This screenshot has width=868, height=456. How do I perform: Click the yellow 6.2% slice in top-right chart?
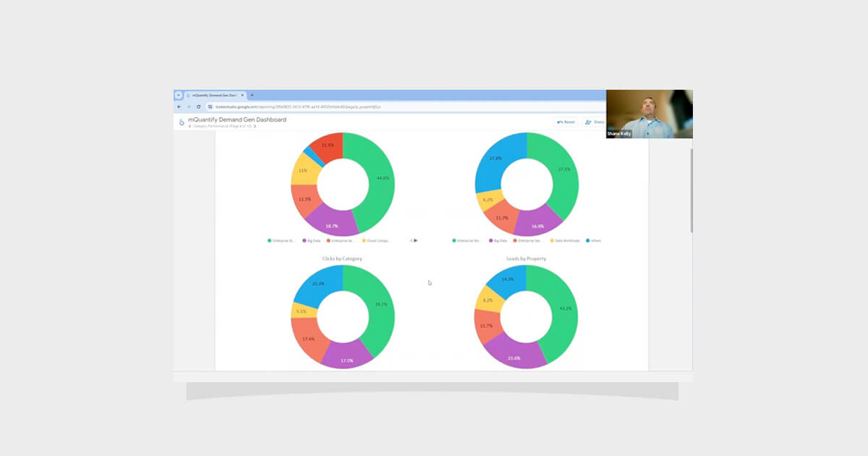tap(490, 200)
